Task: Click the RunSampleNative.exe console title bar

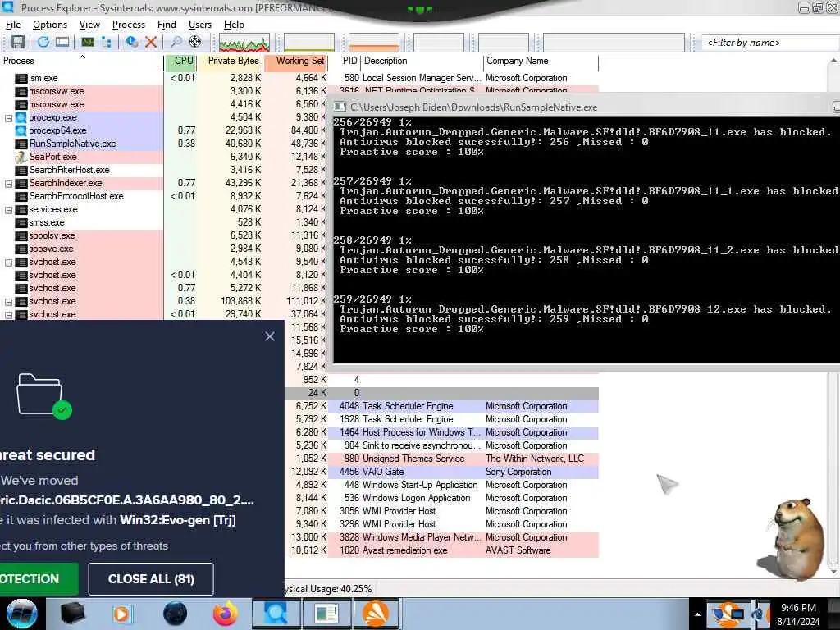Action: point(586,107)
